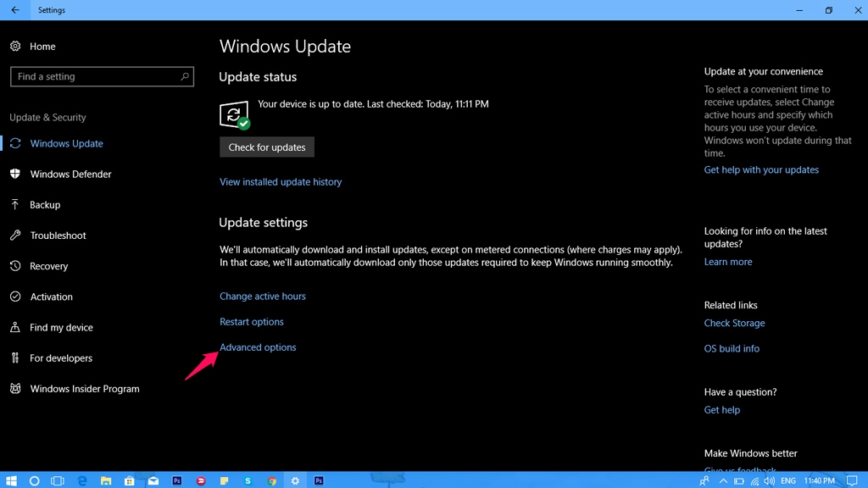The height and width of the screenshot is (488, 868).
Task: Open the Restart options link
Action: (x=251, y=321)
